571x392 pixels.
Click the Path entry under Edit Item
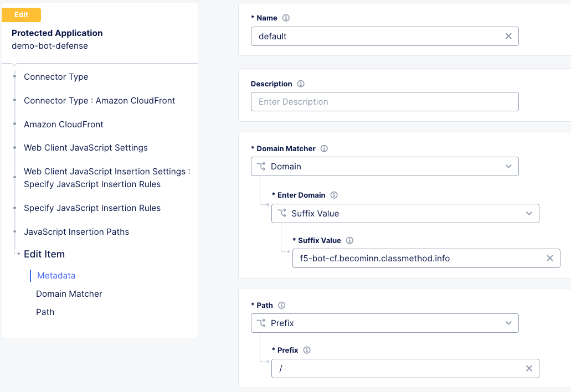coord(45,312)
